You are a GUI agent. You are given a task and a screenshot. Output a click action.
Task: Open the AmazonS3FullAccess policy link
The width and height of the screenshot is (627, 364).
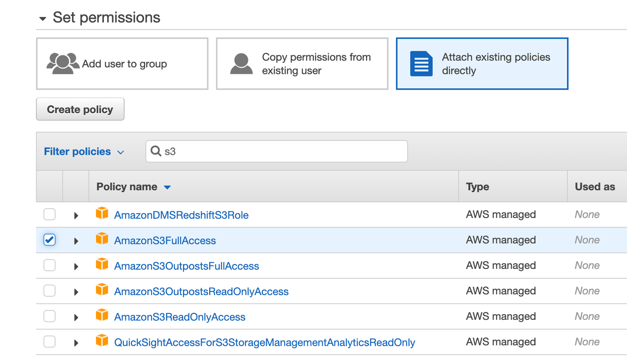[x=165, y=240]
